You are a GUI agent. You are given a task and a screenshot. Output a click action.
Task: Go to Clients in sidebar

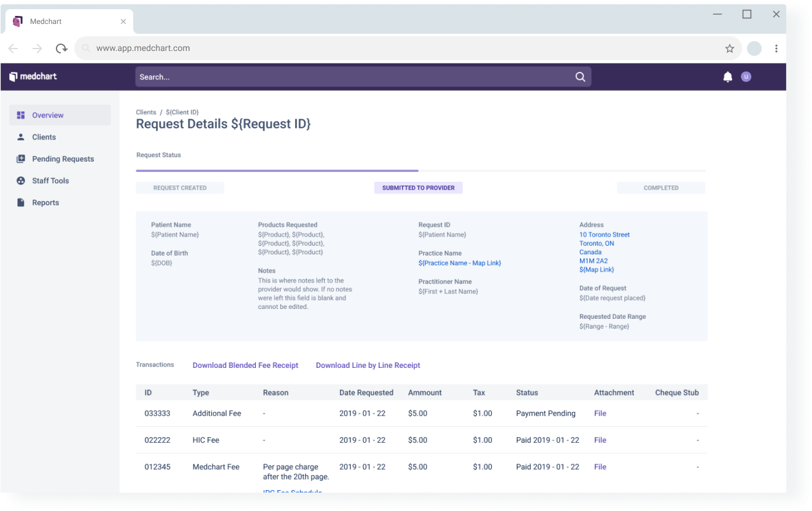pyautogui.click(x=44, y=137)
